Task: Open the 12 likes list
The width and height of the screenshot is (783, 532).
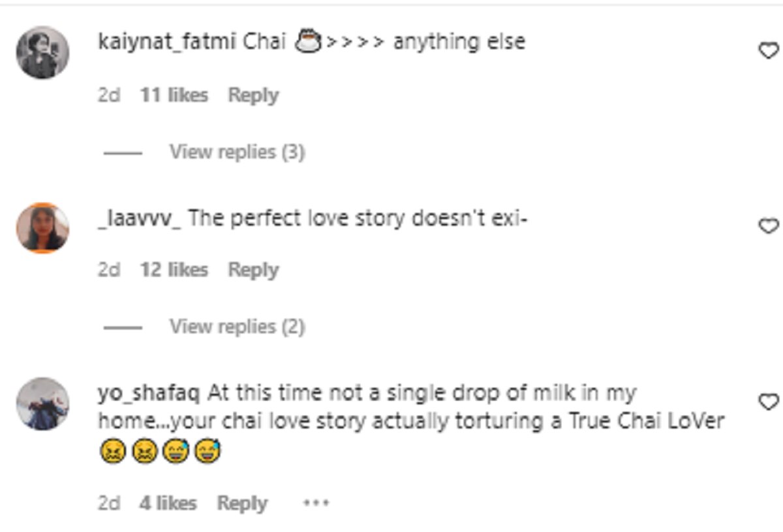Action: pos(174,270)
